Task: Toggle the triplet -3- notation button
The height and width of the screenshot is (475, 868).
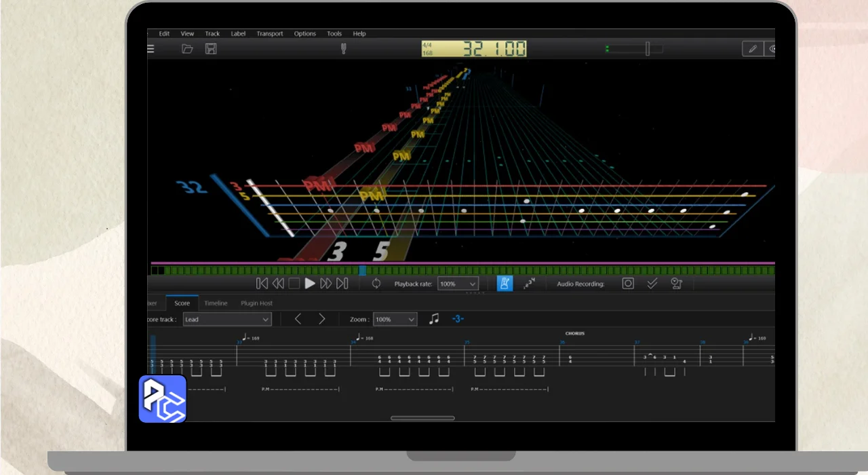Action: click(458, 319)
